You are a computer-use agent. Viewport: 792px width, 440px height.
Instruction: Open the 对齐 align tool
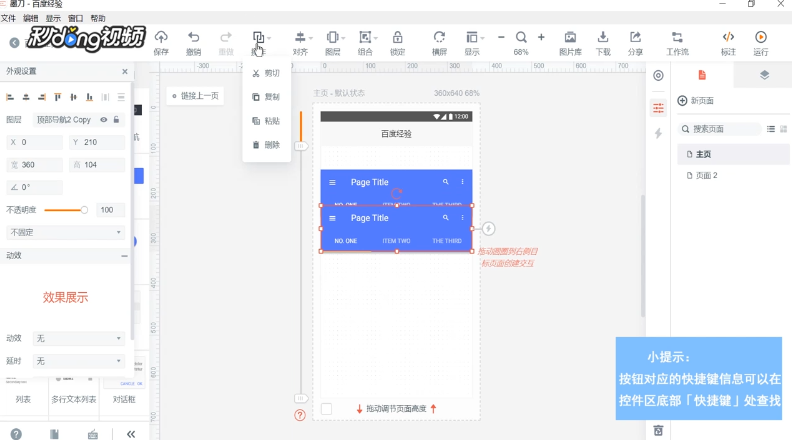(300, 37)
